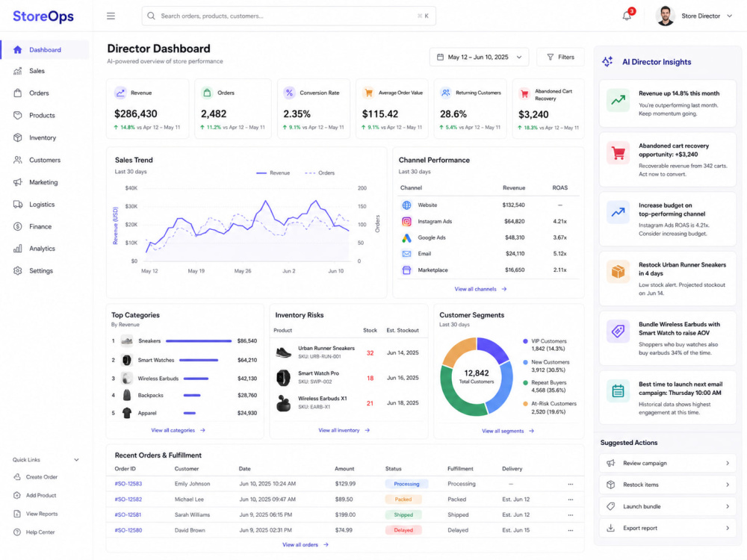Click the Website channel globe icon
This screenshot has width=747, height=560.
(x=406, y=205)
